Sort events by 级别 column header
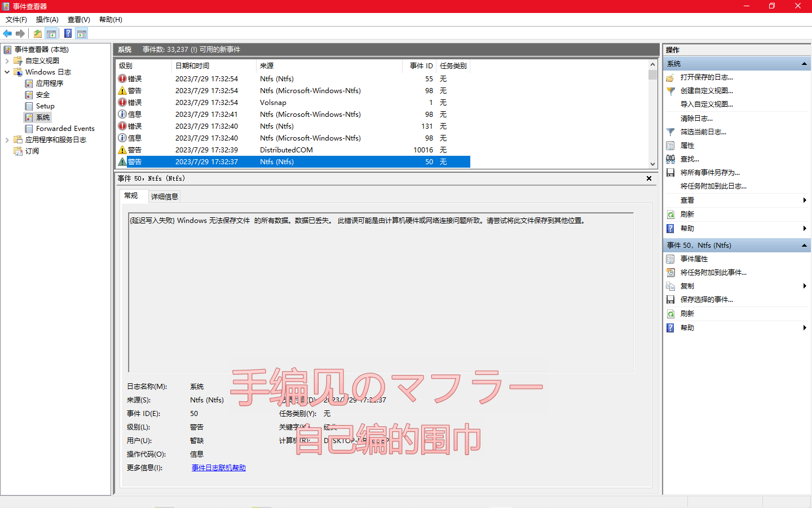The image size is (812, 508). (x=143, y=66)
